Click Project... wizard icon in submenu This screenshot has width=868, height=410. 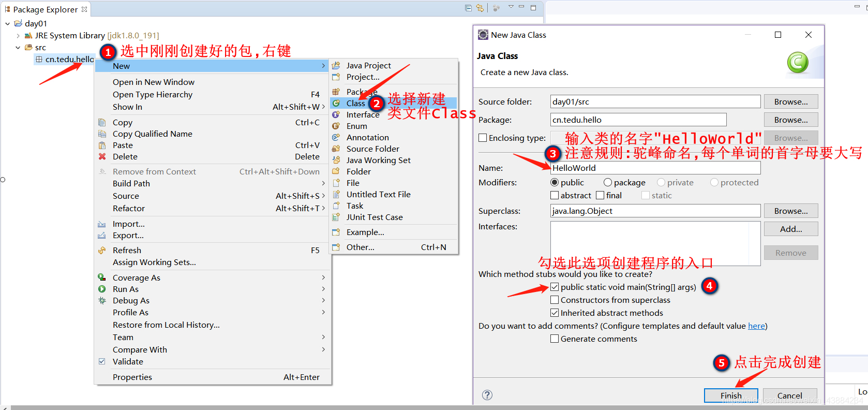pyautogui.click(x=336, y=77)
